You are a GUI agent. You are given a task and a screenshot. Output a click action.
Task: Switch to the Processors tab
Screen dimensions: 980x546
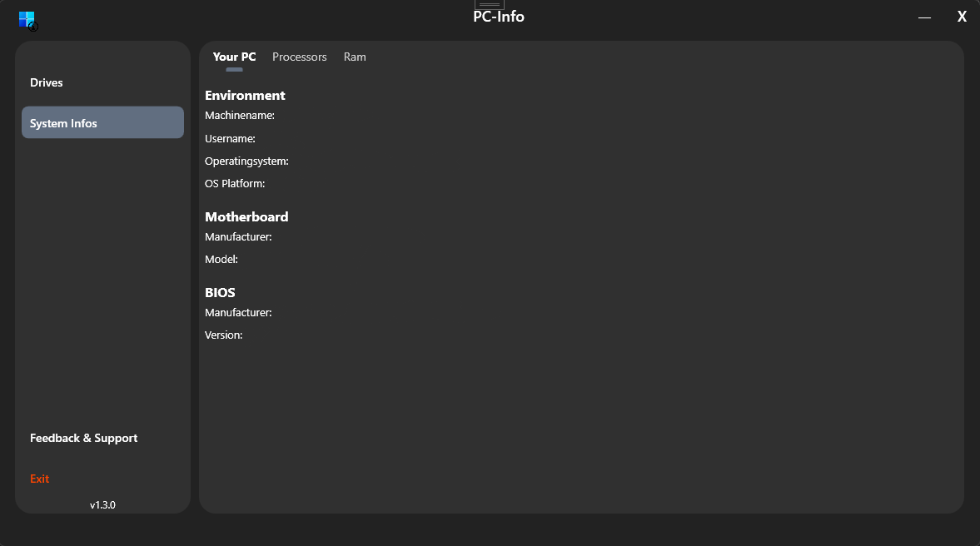[x=300, y=57]
